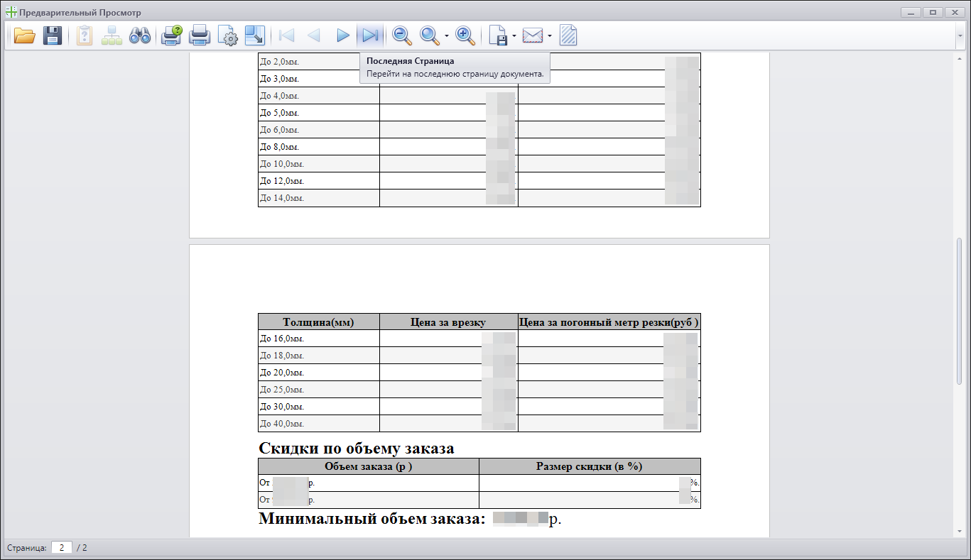Click the "До 20,0мм." cell

[x=319, y=373]
